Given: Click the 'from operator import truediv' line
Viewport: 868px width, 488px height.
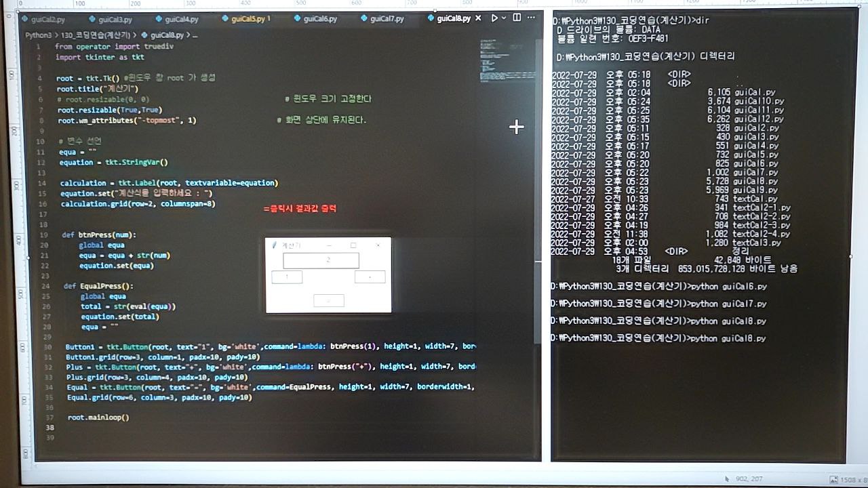Looking at the screenshot, I should (115, 47).
